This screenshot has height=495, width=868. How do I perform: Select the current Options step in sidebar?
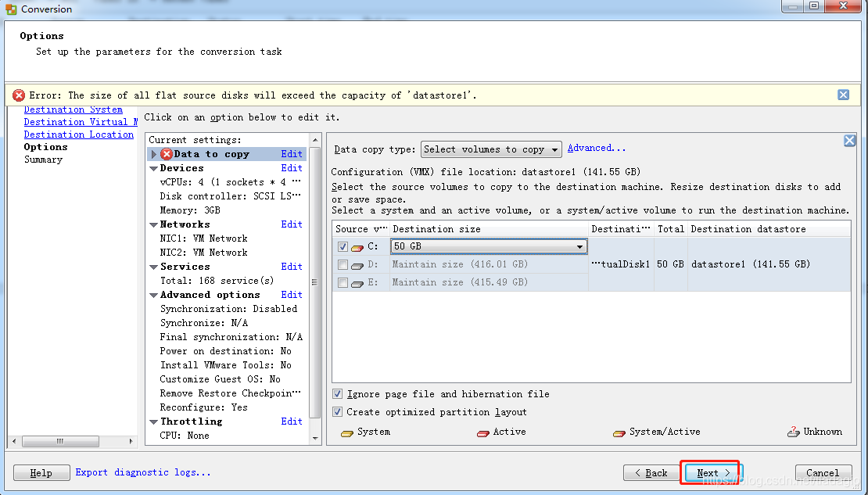pyautogui.click(x=45, y=147)
